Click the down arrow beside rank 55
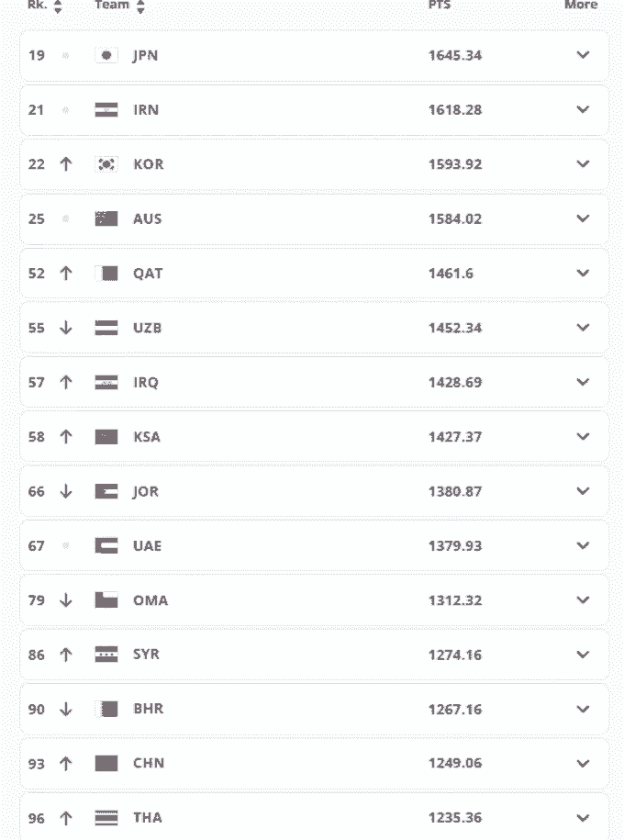This screenshot has width=624, height=840. (65, 328)
